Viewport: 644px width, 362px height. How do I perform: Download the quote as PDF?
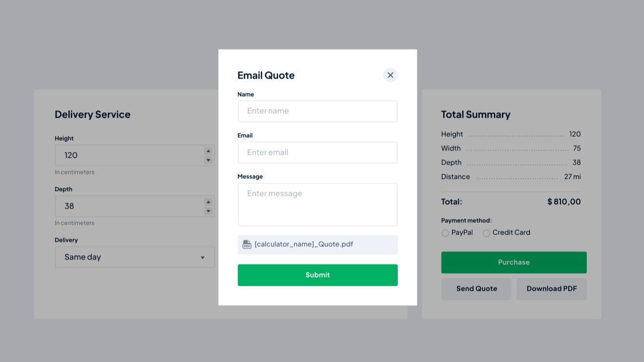(552, 289)
